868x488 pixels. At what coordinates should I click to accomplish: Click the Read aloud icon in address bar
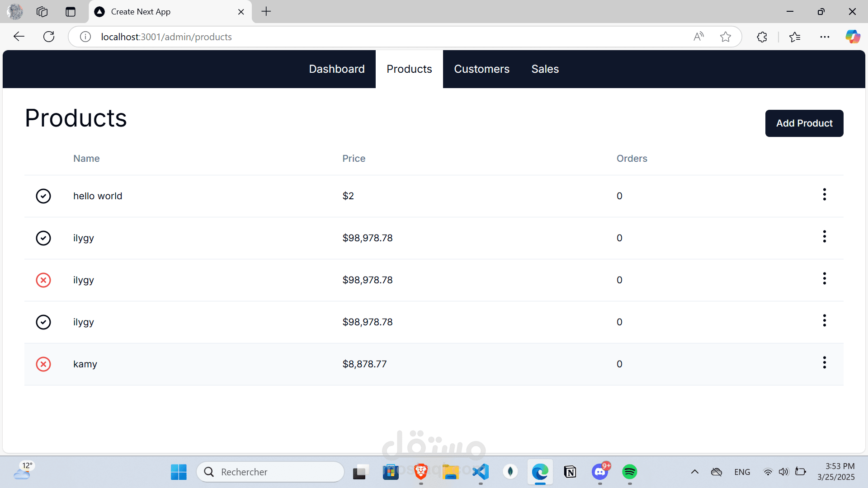coord(698,37)
